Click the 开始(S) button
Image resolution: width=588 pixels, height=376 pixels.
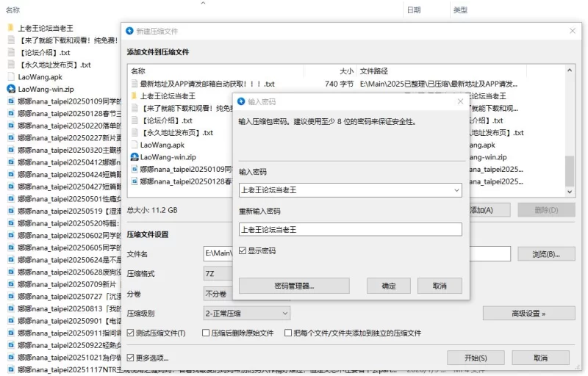[476, 358]
